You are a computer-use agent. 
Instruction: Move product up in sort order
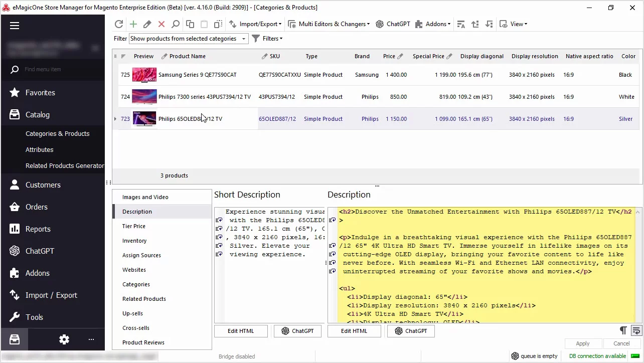(475, 24)
